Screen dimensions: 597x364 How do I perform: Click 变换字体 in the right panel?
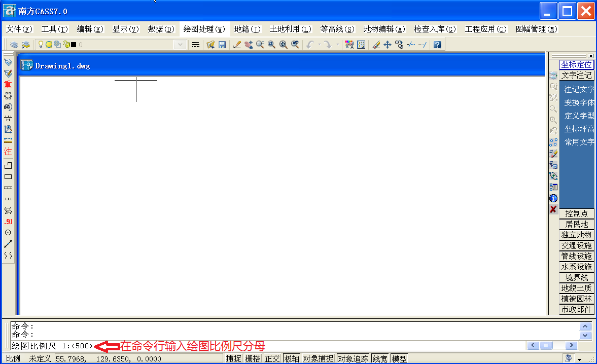click(579, 103)
